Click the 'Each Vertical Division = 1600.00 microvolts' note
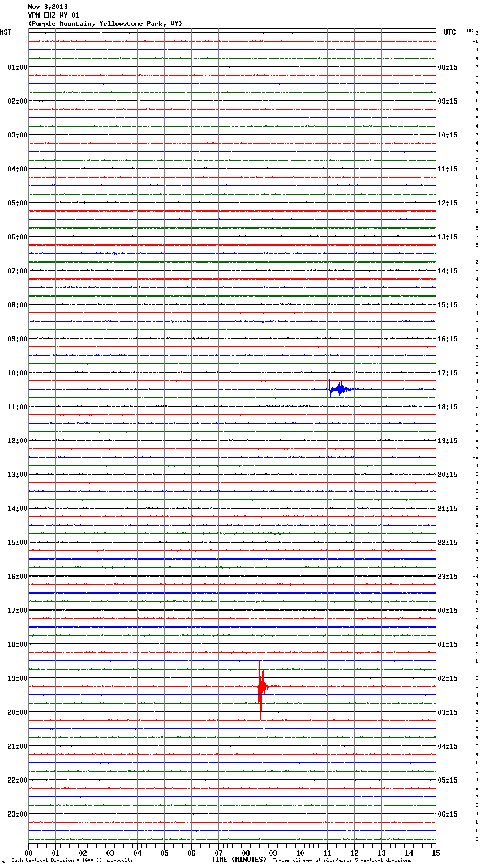This screenshot has width=481, height=868. point(72,860)
